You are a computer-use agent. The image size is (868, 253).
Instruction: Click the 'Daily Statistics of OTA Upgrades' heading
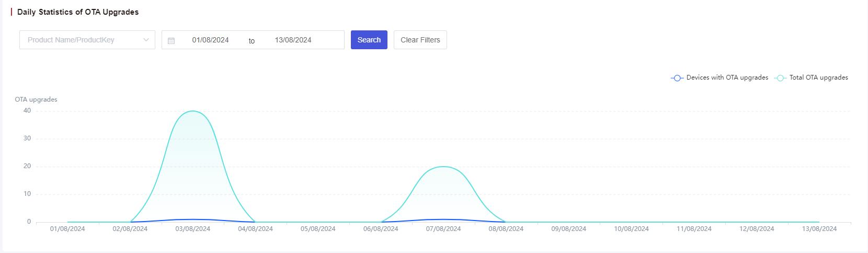[78, 12]
